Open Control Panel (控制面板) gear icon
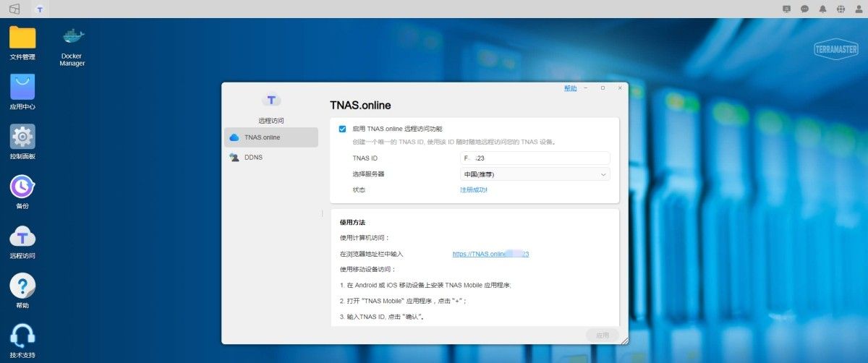Screen dimensions: 868x363 coord(22,137)
